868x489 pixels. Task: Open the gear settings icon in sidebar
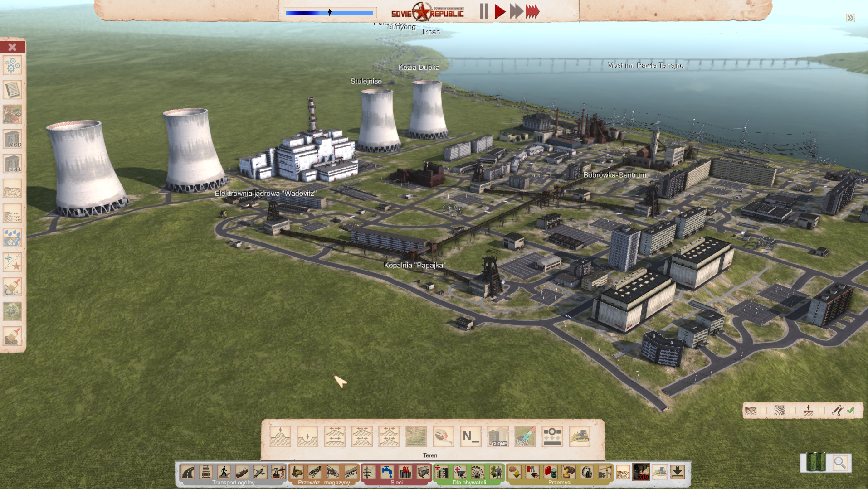coord(12,65)
